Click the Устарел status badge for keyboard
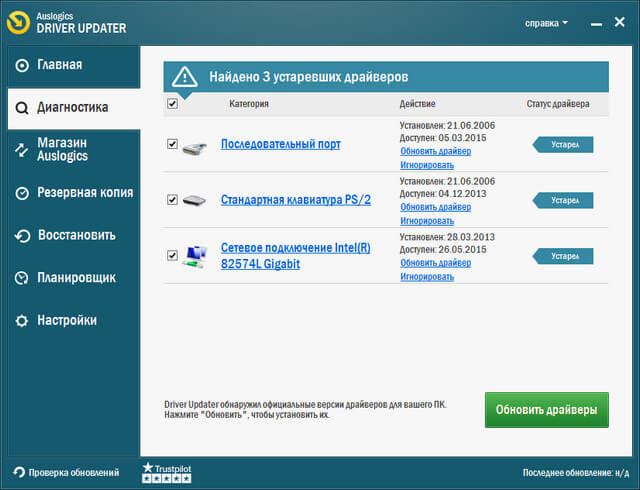 pyautogui.click(x=565, y=200)
